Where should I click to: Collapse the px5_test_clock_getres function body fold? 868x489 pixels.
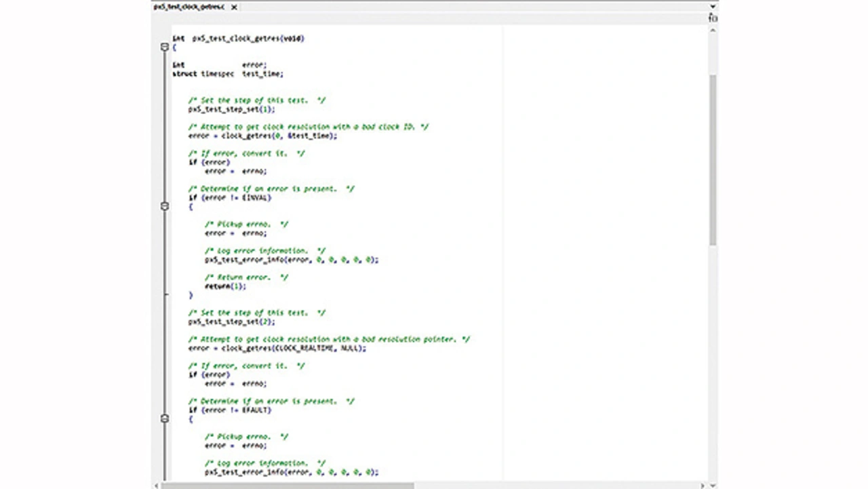point(164,47)
